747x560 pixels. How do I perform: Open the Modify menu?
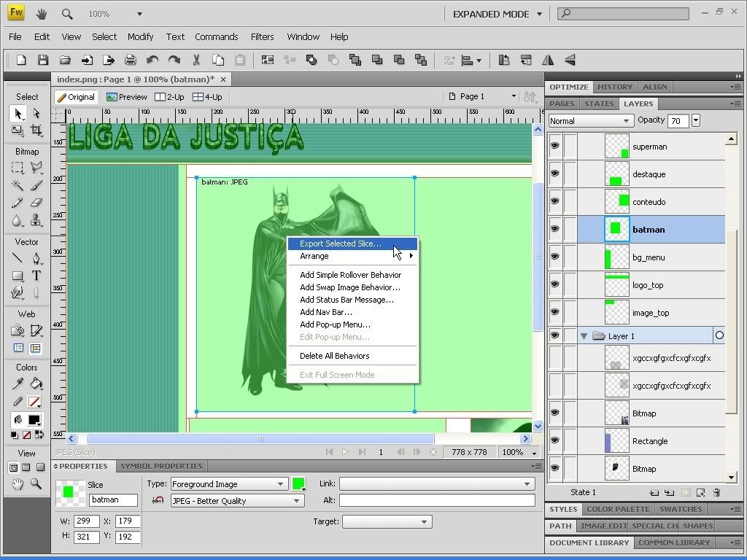click(141, 36)
